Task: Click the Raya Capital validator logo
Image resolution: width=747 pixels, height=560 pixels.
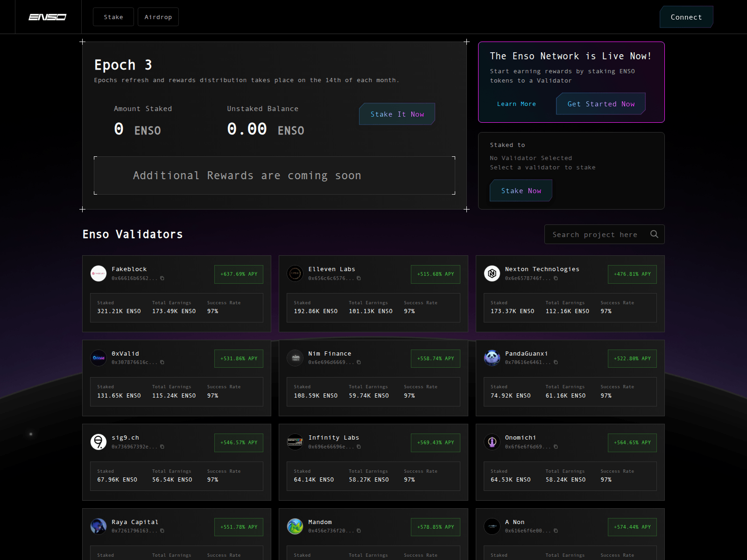Action: point(99,526)
